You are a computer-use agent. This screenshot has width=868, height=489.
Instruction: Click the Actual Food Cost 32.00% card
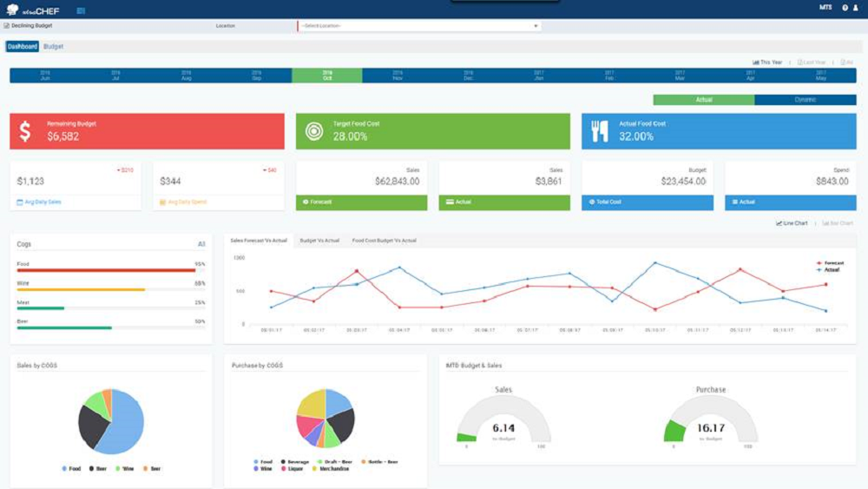(x=719, y=131)
